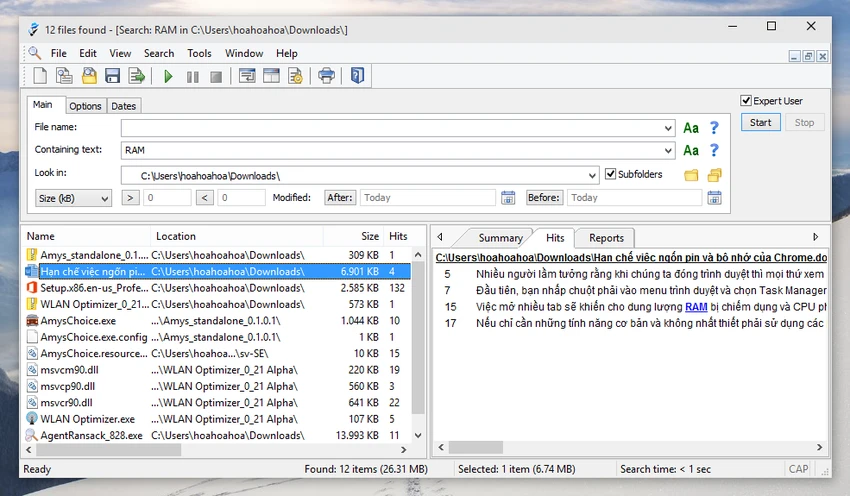Click the Start button
Viewport: 850px width, 496px height.
pyautogui.click(x=761, y=123)
